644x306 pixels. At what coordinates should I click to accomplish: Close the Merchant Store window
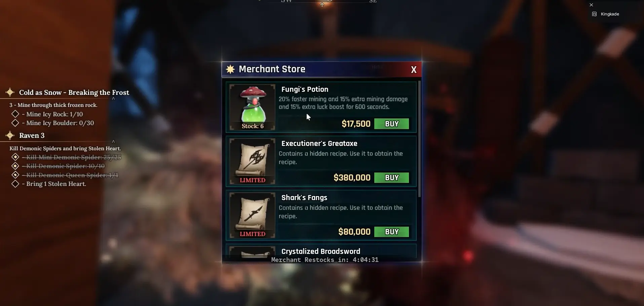pos(414,70)
